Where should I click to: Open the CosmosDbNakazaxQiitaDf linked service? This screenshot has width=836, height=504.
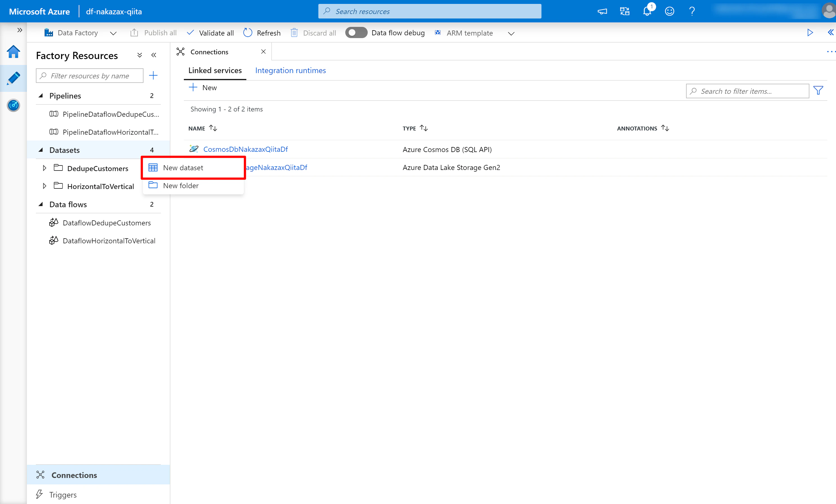point(245,149)
